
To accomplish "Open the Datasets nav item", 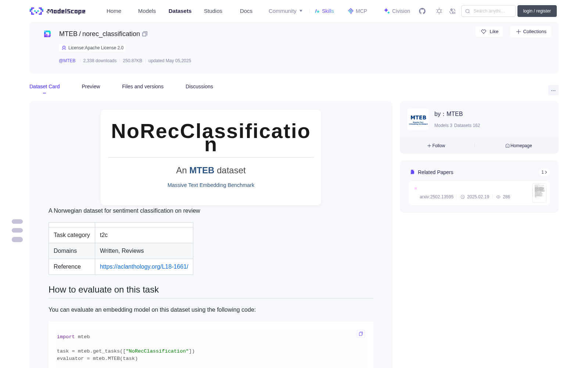I will click(180, 11).
